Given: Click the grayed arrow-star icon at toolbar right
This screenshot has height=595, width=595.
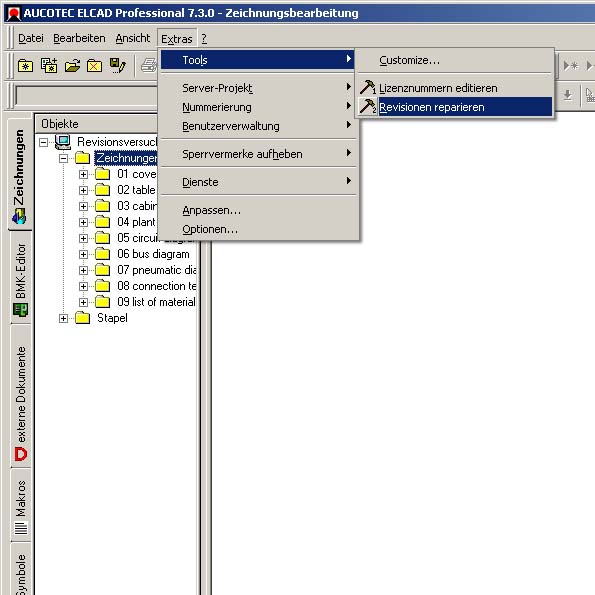Looking at the screenshot, I should pyautogui.click(x=571, y=66).
